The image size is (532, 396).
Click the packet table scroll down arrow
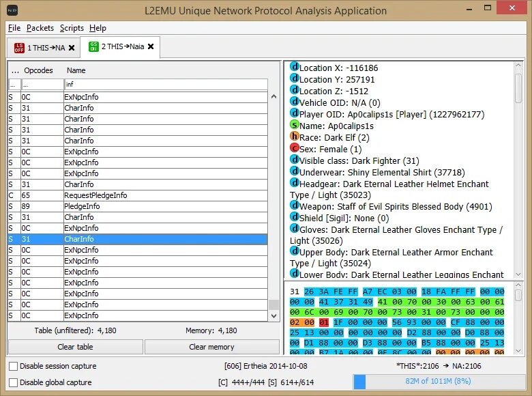tap(274, 316)
